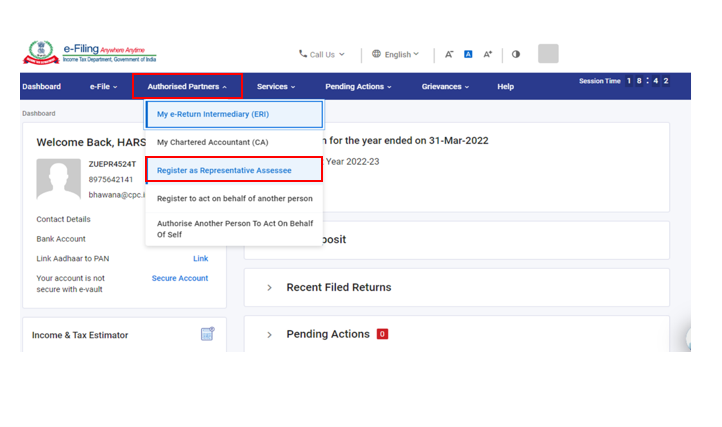
Task: Toggle high contrast mode icon
Action: click(x=516, y=54)
